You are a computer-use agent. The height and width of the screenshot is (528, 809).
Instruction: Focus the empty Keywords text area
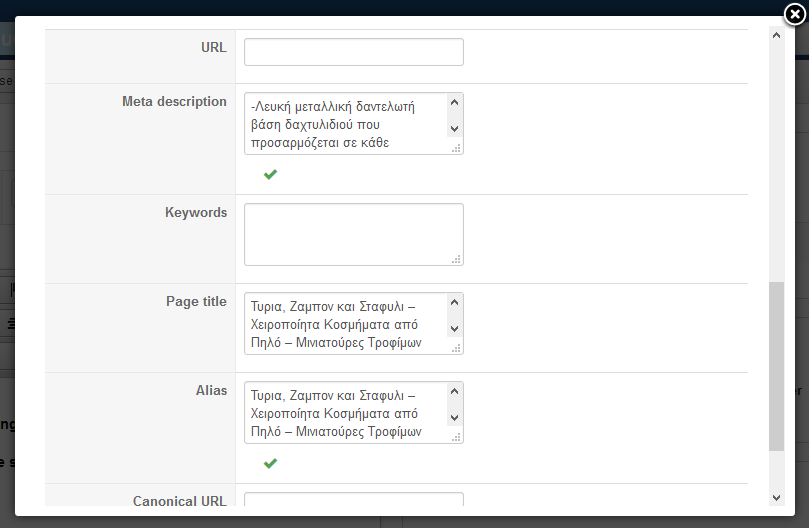tap(353, 235)
